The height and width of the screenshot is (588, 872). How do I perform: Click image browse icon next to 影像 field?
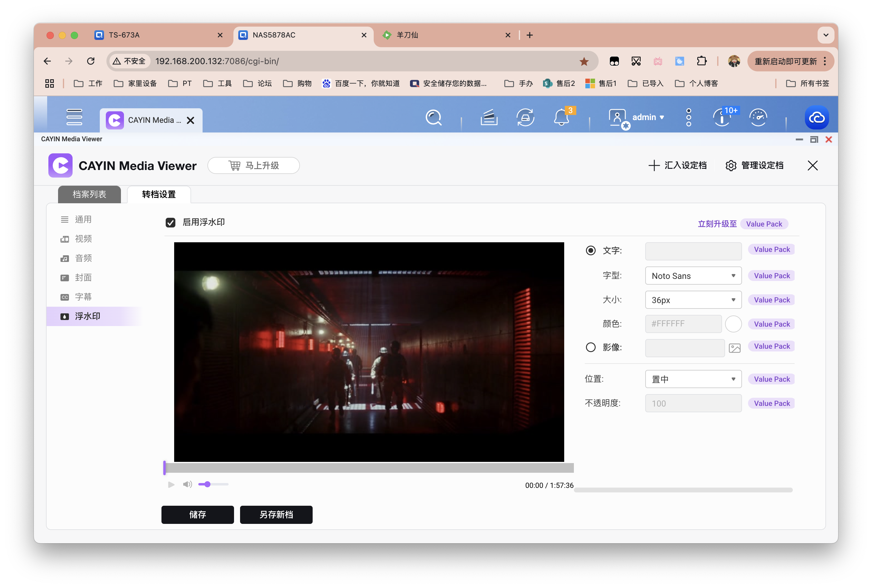tap(734, 348)
